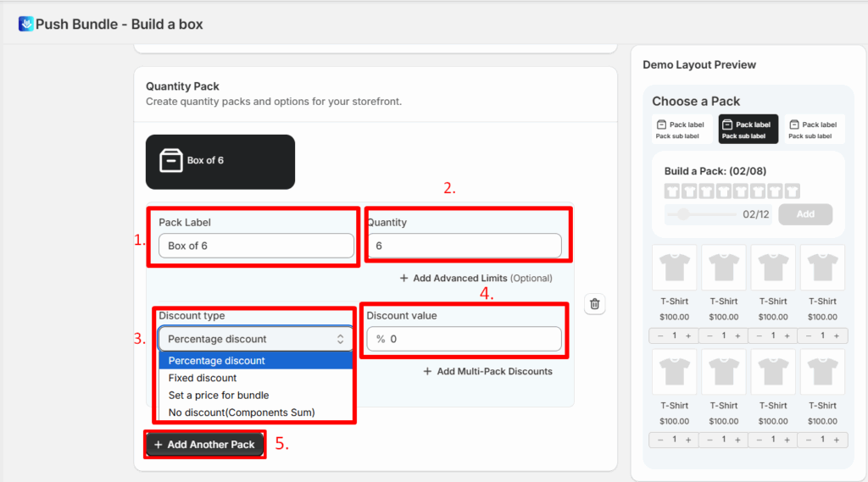Screen dimensions: 868x482
Task: Click the Push Bundle app logo icon
Action: 26,24
